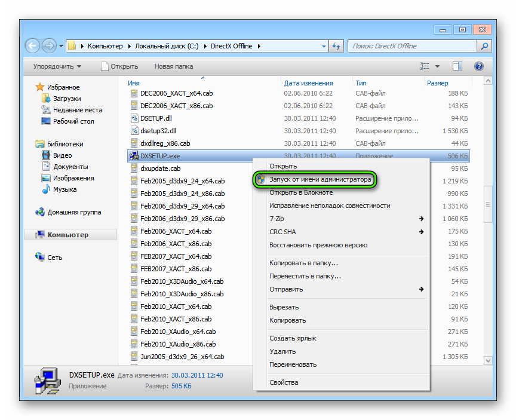Select file dxupdate.cab
This screenshot has height=420, width=516.
pos(160,168)
